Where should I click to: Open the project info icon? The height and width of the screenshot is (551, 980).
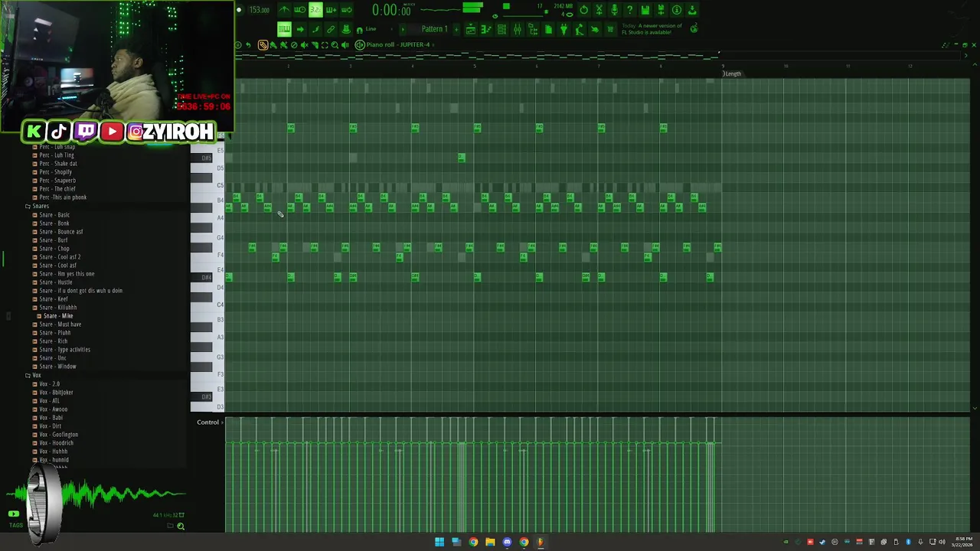point(676,9)
